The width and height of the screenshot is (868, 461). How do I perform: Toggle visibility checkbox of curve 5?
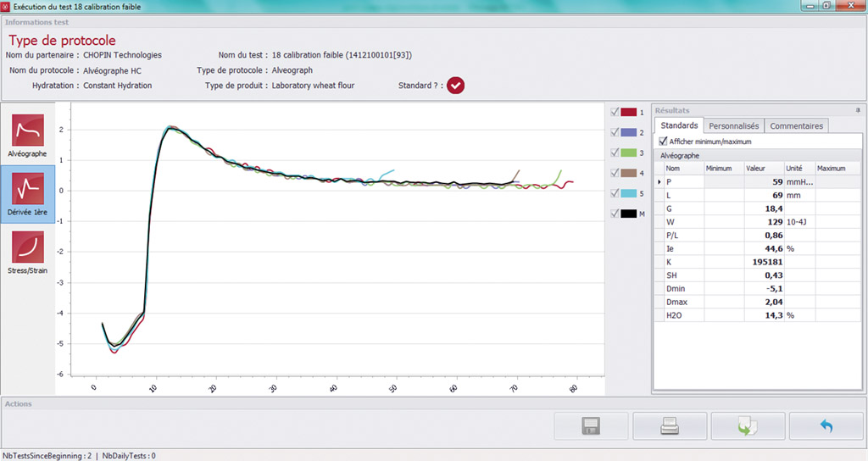[x=615, y=193]
